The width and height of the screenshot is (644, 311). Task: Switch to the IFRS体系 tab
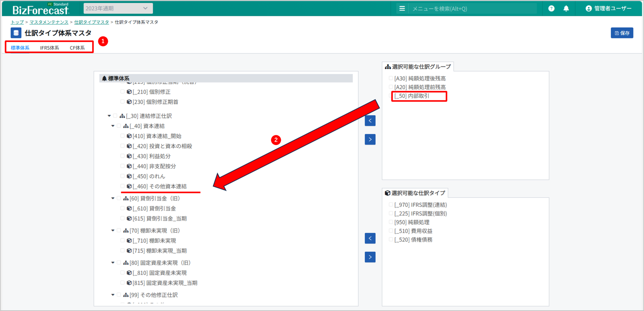coord(49,48)
